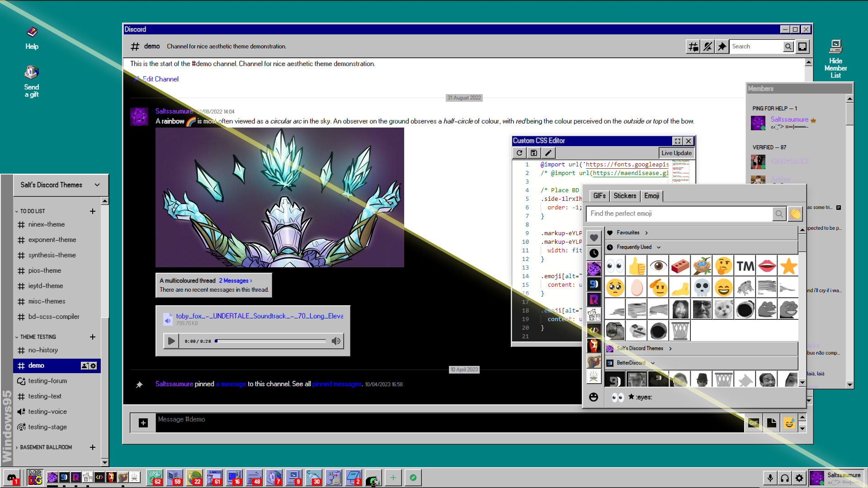The image size is (868, 488).
Task: Expand the Frequently Used emoji section
Action: coord(634,247)
